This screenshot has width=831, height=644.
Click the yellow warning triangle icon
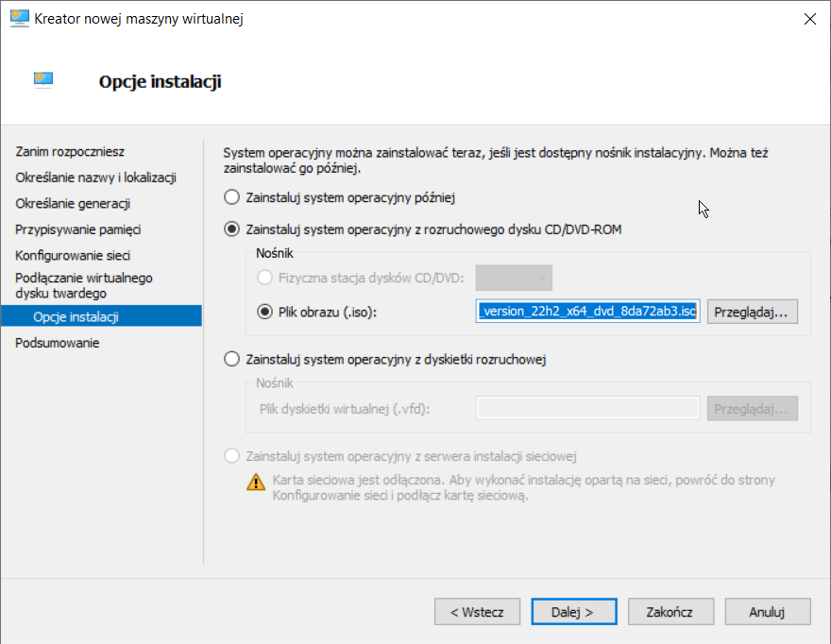coord(256,482)
